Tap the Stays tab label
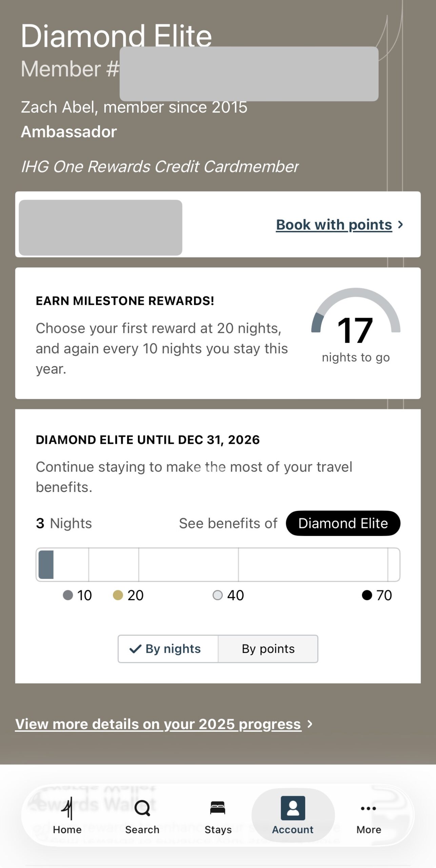The width and height of the screenshot is (436, 868). [218, 830]
